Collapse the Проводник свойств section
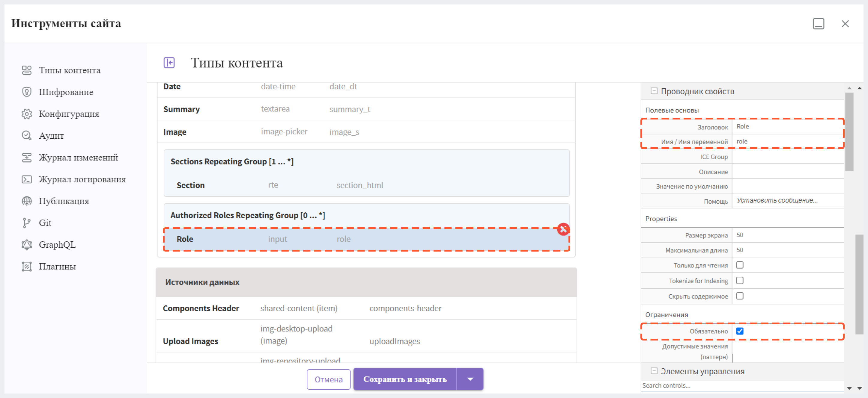Viewport: 868px width, 398px height. 654,91
